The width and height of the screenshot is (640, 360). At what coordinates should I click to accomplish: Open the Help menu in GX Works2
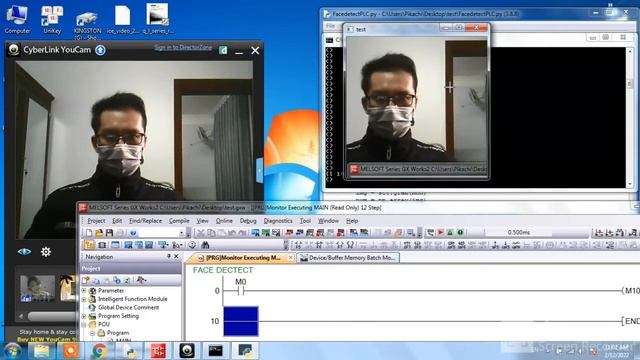pos(352,221)
